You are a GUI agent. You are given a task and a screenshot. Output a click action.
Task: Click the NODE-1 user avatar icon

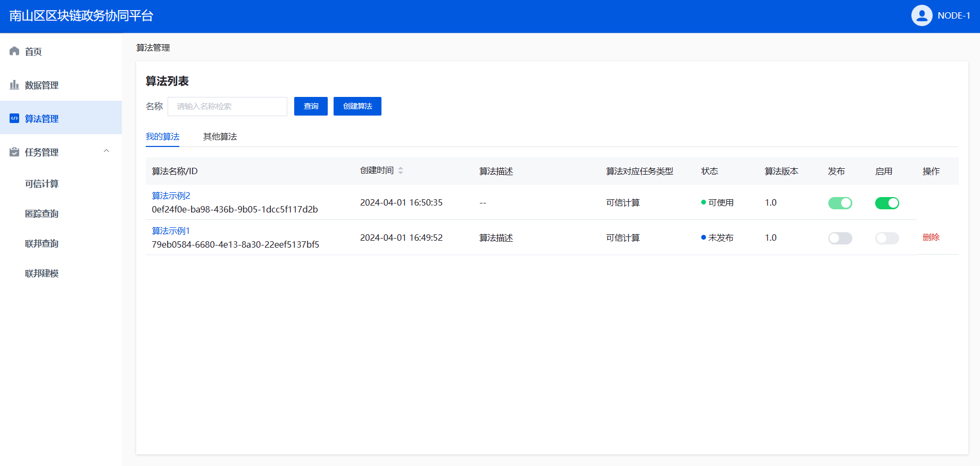[x=921, y=15]
